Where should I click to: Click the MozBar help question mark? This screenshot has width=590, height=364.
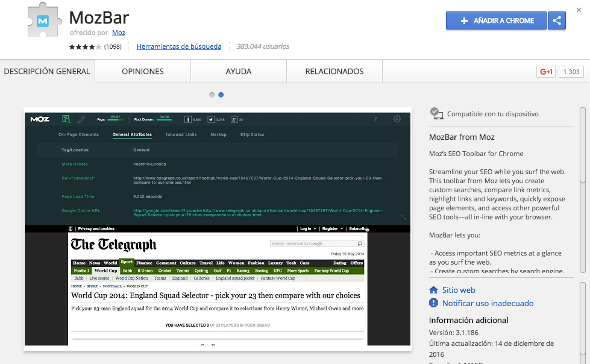pyautogui.click(x=375, y=119)
